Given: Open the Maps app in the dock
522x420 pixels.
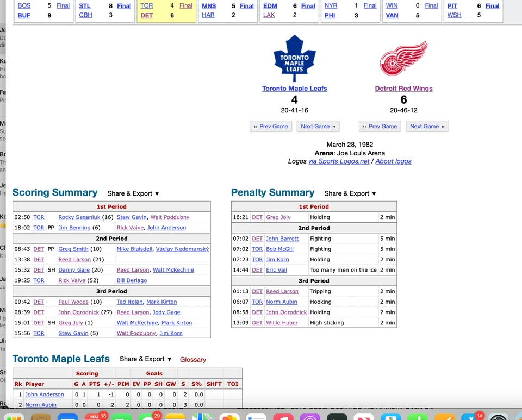Looking at the screenshot, I should click(x=202, y=417).
